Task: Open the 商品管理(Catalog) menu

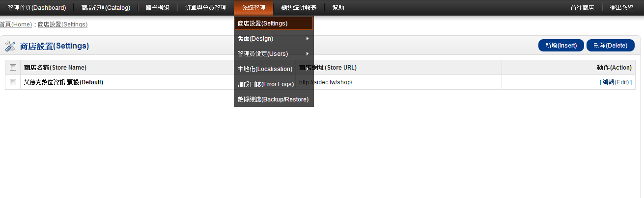Action: 106,8
